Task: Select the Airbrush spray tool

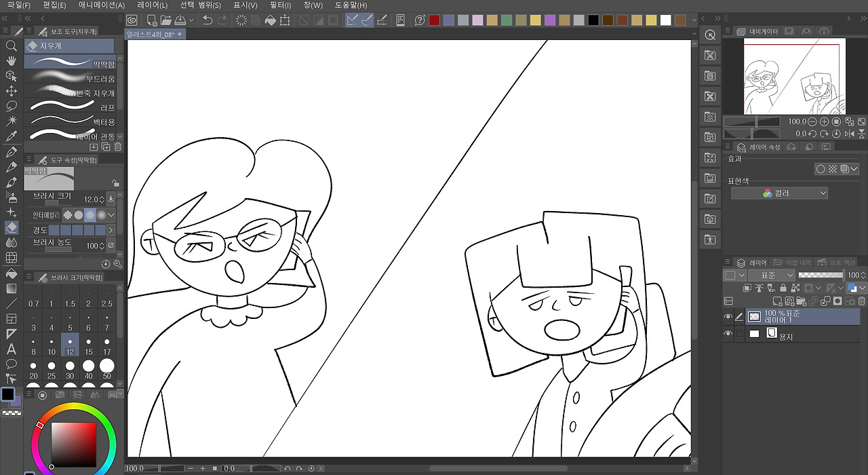Action: [11, 197]
